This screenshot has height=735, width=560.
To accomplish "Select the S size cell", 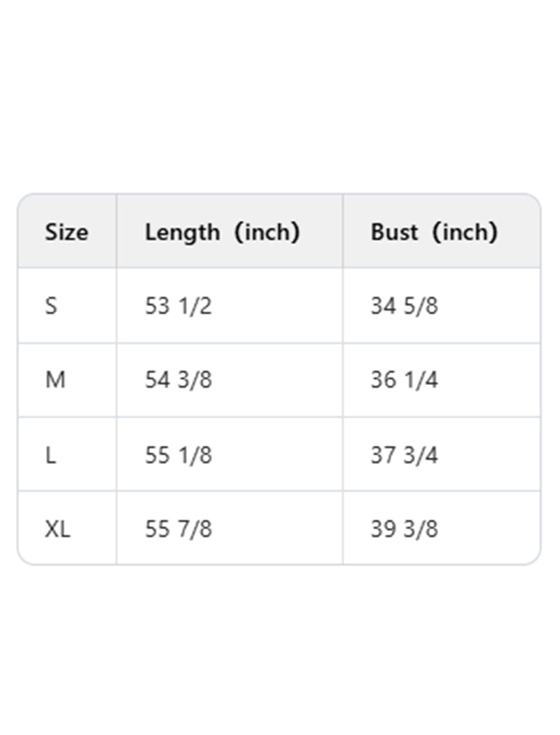I will click(51, 306).
